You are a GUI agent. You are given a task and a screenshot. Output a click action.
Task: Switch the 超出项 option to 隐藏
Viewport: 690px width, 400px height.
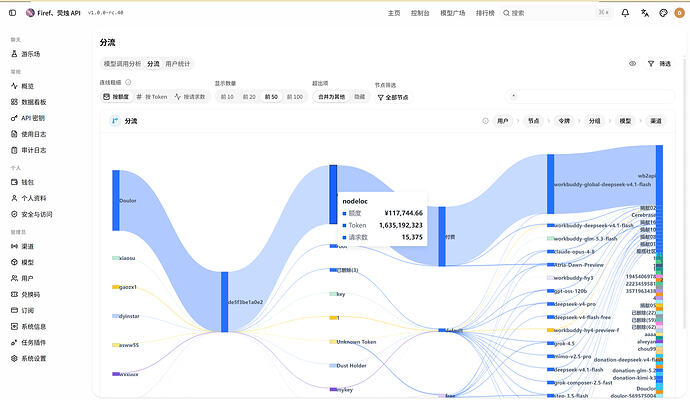click(360, 97)
